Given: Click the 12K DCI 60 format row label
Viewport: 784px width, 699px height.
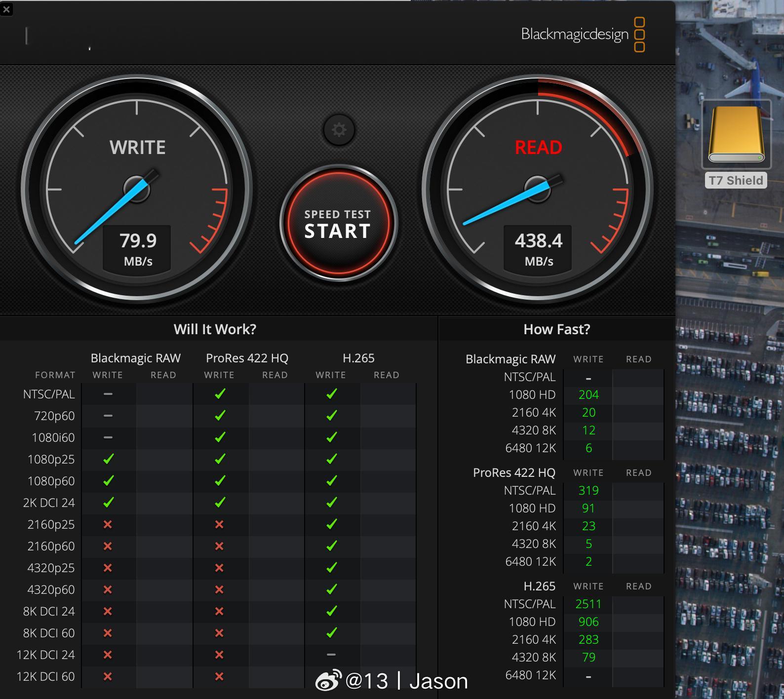Looking at the screenshot, I should 45,676.
